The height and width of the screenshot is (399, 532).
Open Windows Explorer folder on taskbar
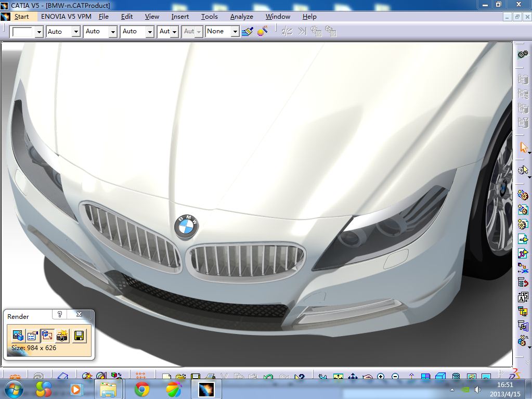pyautogui.click(x=108, y=389)
